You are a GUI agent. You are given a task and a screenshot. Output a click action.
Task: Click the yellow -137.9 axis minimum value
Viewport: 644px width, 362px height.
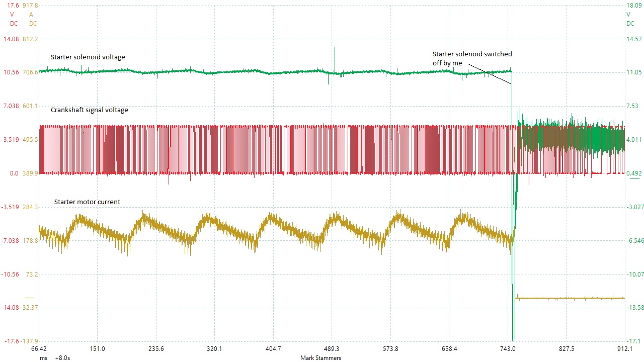[x=29, y=341]
